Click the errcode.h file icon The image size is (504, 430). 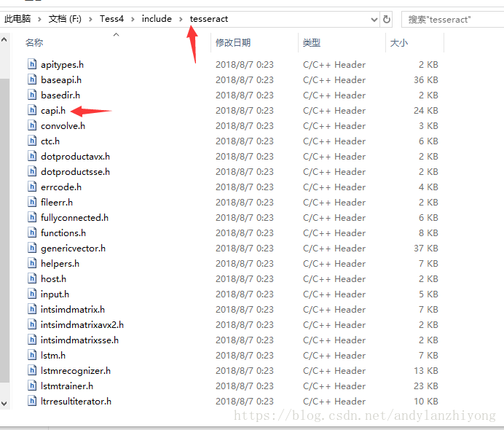(x=32, y=187)
